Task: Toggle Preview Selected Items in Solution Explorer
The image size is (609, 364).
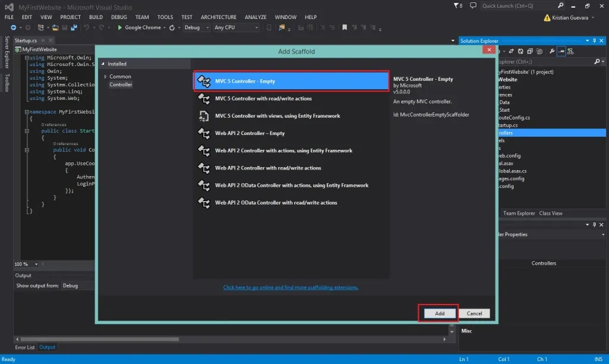Action: click(x=561, y=51)
